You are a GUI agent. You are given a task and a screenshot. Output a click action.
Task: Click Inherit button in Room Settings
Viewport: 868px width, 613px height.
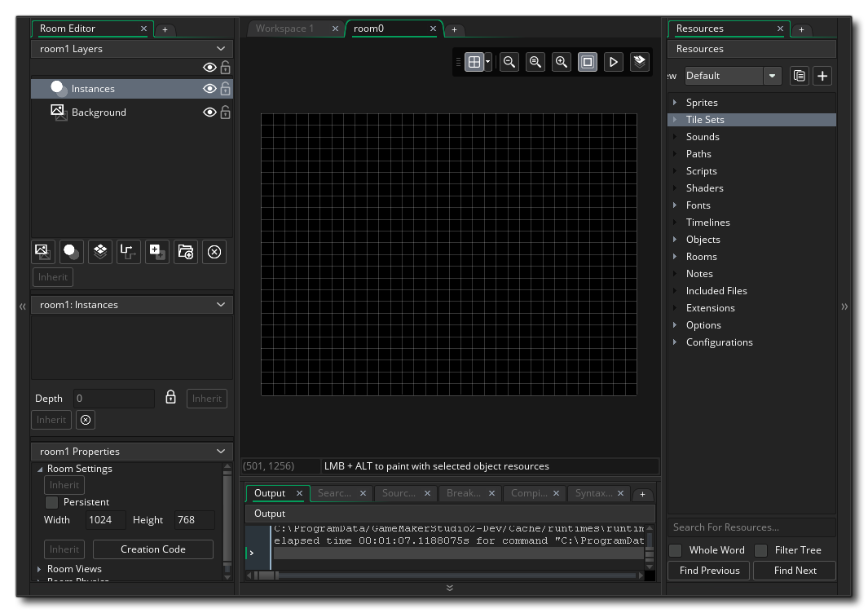[x=64, y=485]
